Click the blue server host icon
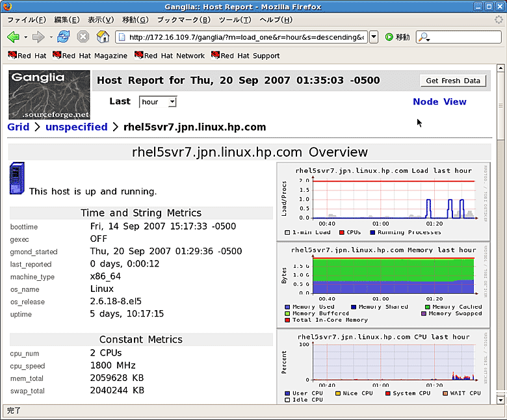This screenshot has height=420, width=507. click(17, 178)
